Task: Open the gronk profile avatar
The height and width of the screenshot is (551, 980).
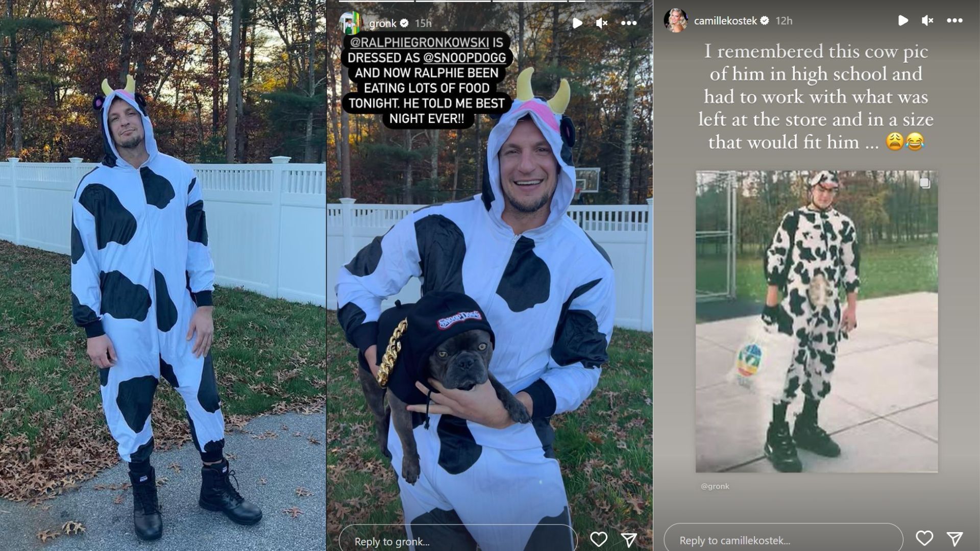Action: click(351, 23)
